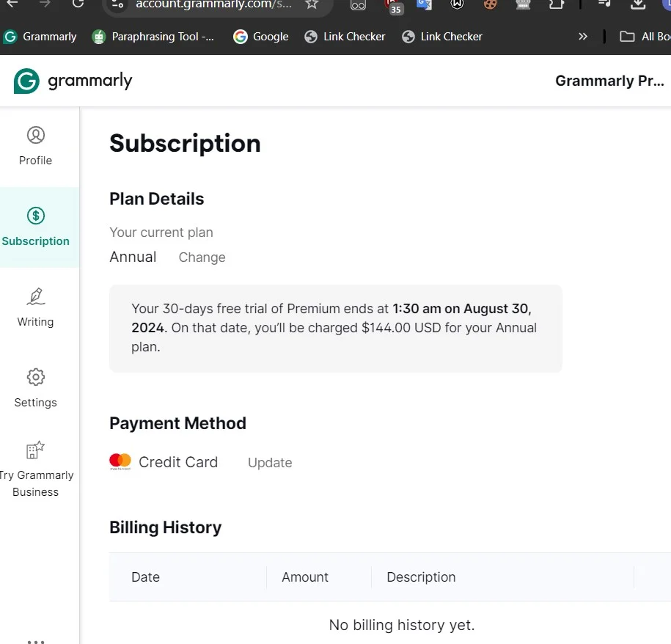Click the Payment Method heading
The image size is (671, 644).
[178, 424]
